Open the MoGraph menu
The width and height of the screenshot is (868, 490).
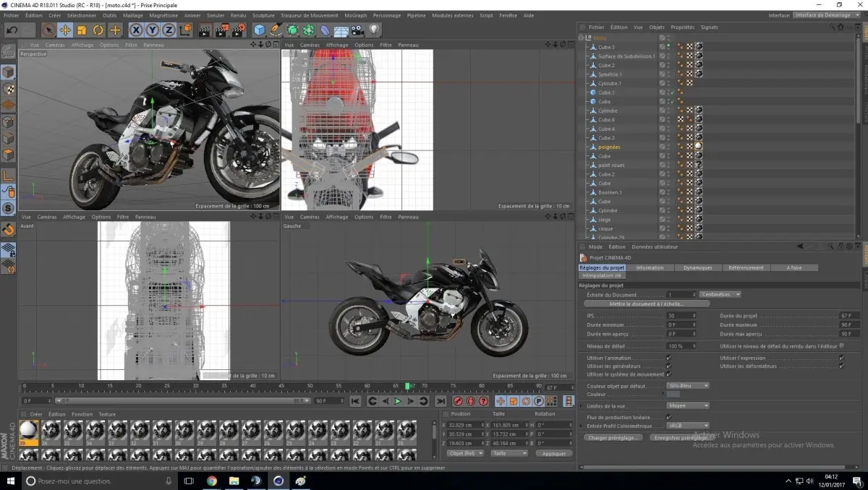[x=355, y=14]
